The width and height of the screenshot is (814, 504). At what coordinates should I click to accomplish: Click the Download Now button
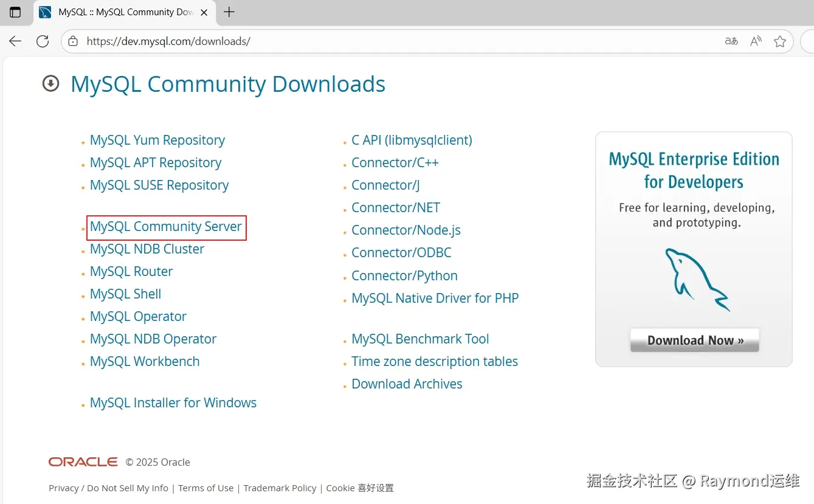click(695, 340)
